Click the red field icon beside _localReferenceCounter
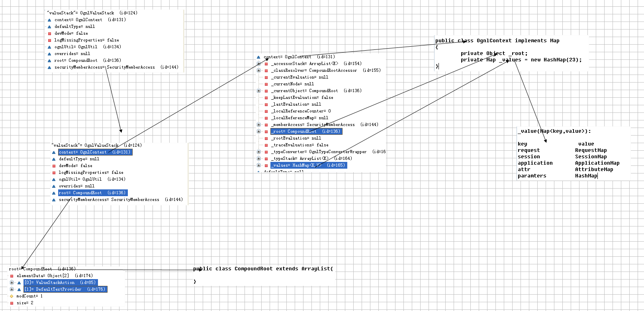Image resolution: width=644 pixels, height=311 pixels. (266, 111)
